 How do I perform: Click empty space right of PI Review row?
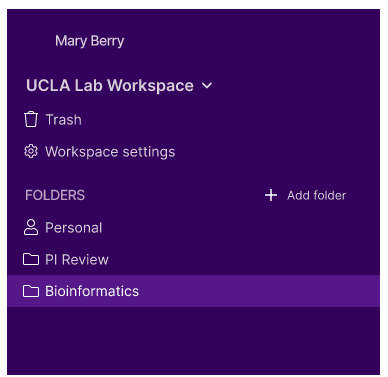243,260
